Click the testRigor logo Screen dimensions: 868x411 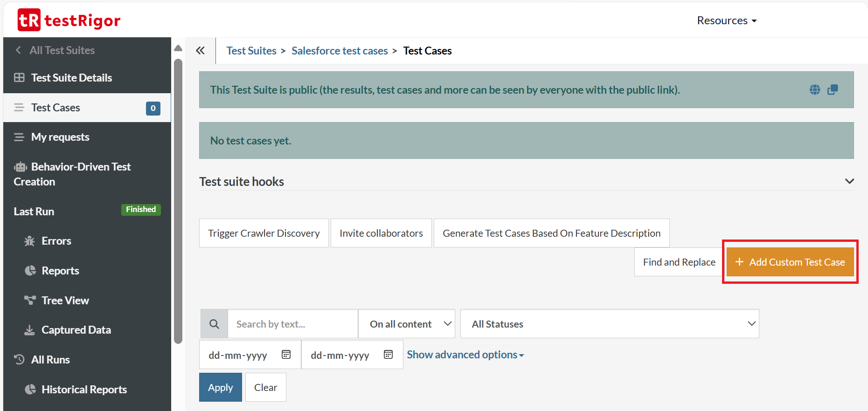coord(69,20)
